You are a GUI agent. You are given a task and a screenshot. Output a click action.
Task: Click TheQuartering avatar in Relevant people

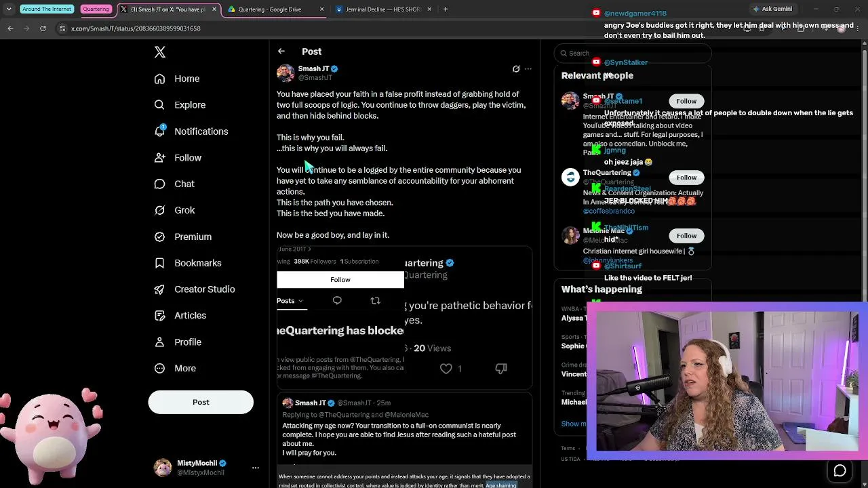point(570,177)
